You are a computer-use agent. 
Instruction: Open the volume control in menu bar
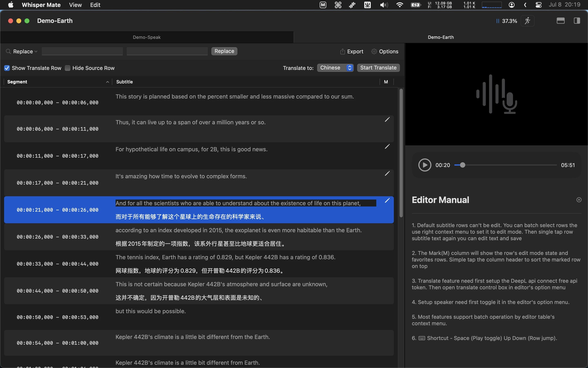tap(384, 5)
